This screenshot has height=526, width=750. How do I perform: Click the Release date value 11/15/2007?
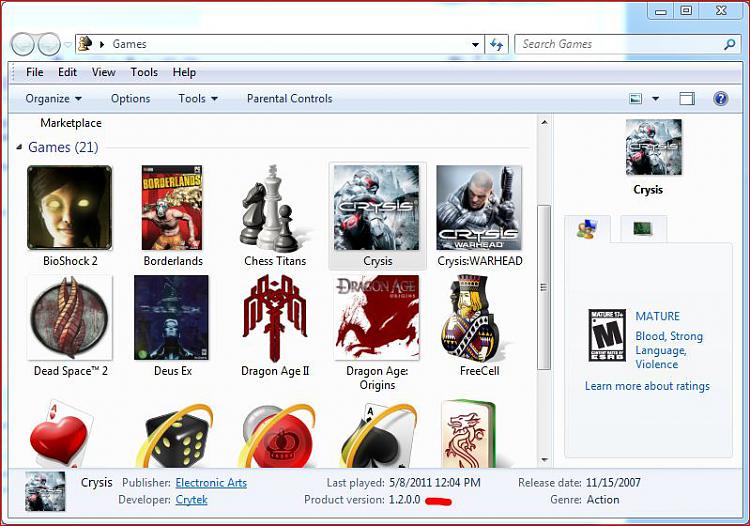pos(613,482)
